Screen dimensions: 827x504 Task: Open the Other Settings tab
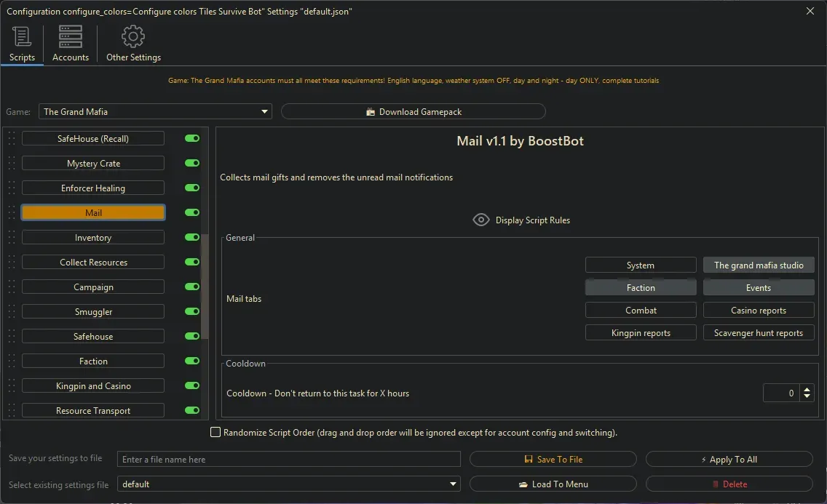point(133,44)
